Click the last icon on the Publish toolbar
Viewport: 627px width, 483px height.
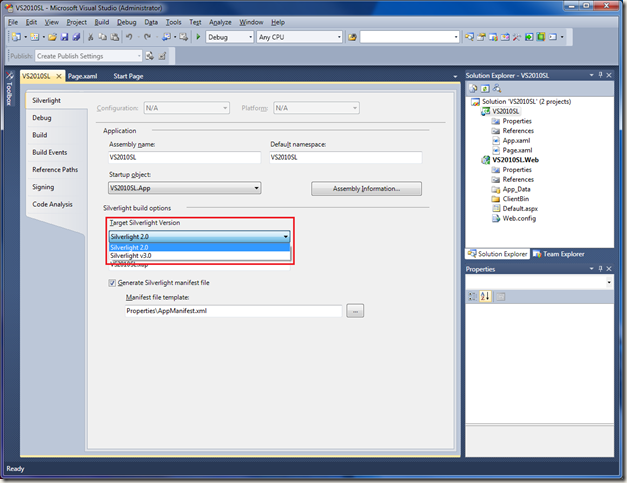[163, 56]
